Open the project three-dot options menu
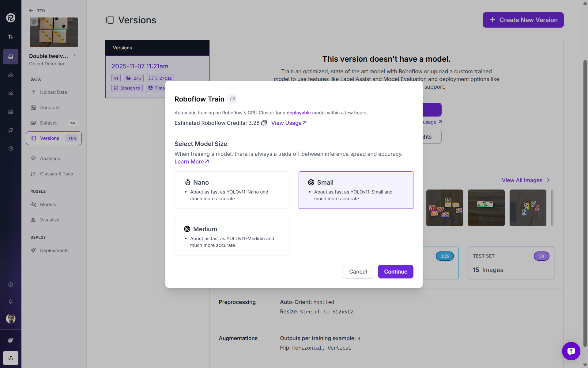The image size is (588, 368). tap(75, 56)
